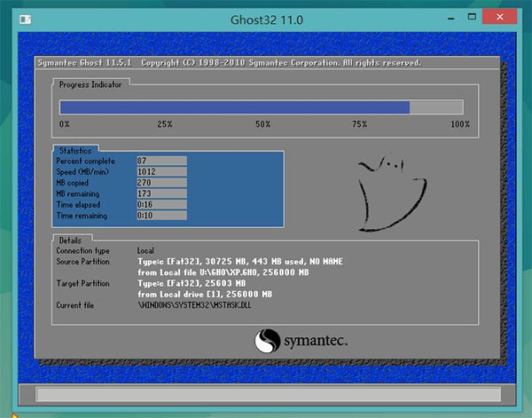
Task: Click the blue progress indicator bar
Action: (235, 107)
